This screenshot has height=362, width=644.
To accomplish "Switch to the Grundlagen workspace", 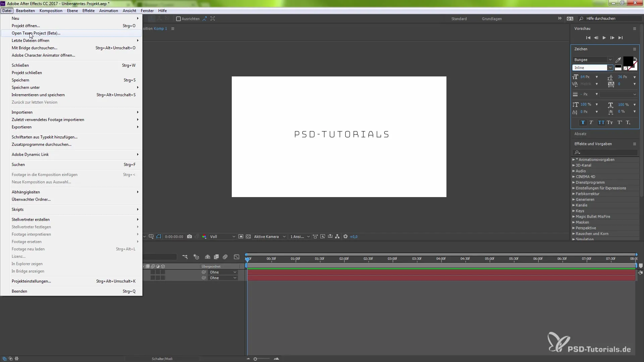I will coord(492,19).
